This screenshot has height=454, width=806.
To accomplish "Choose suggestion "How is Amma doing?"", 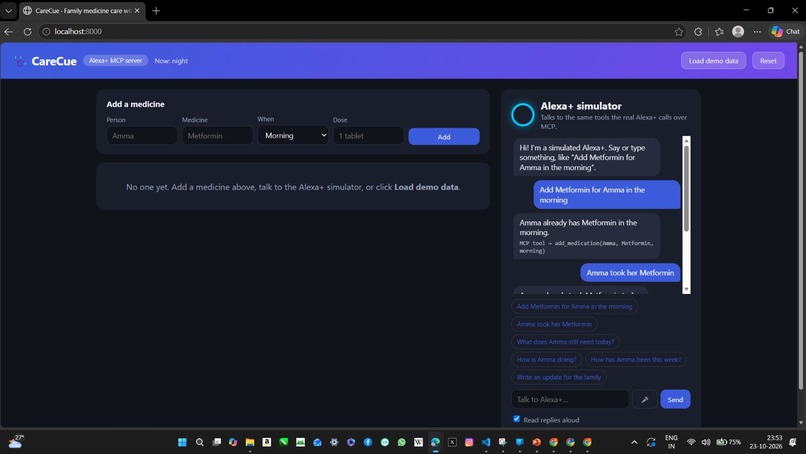I will (546, 359).
